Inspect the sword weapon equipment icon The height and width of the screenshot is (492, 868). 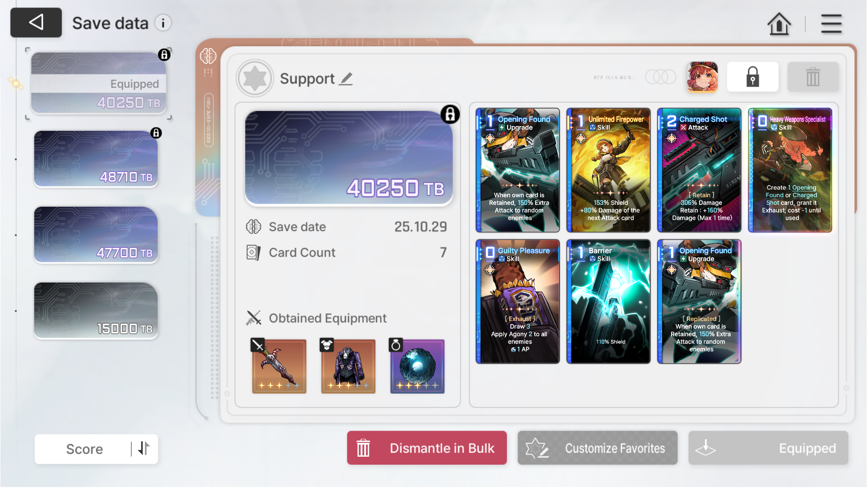point(279,367)
